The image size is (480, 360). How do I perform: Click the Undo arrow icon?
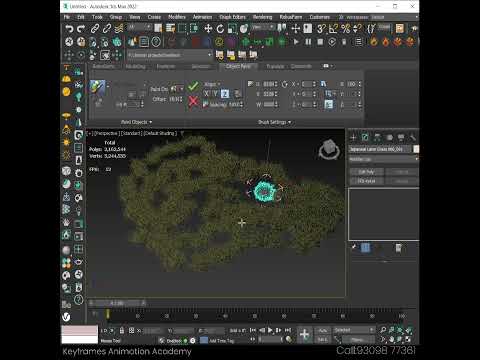coord(69,29)
